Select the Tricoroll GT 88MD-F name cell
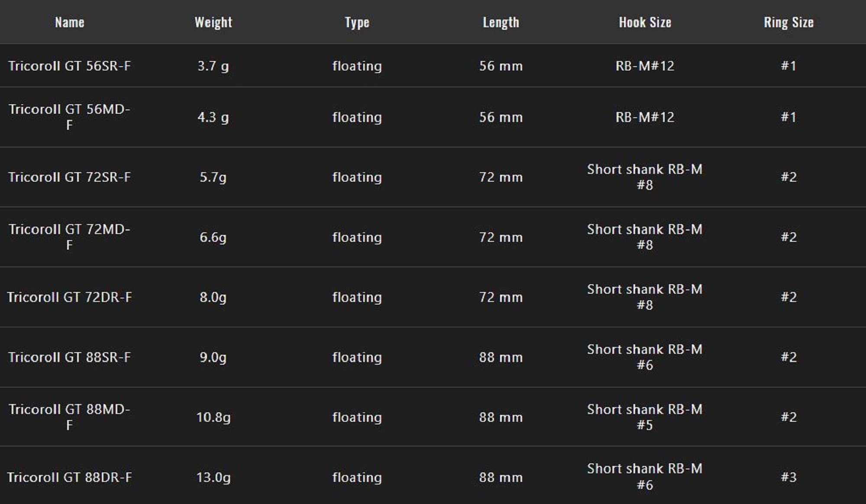 pyautogui.click(x=69, y=417)
